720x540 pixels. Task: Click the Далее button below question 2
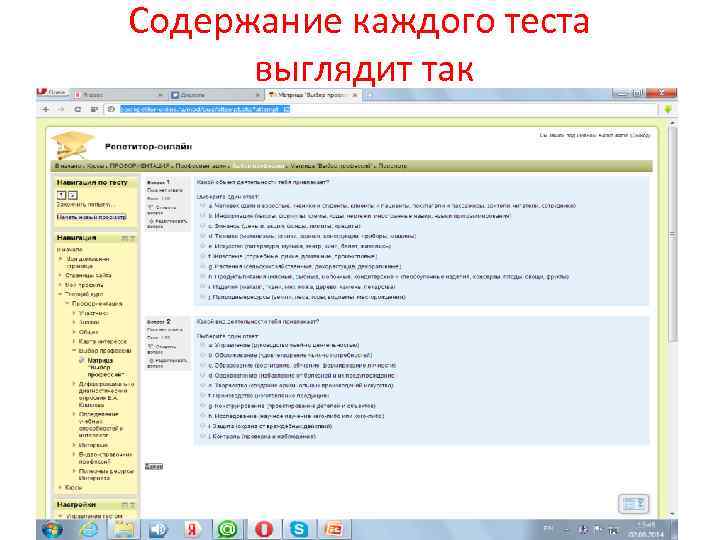pos(154,467)
